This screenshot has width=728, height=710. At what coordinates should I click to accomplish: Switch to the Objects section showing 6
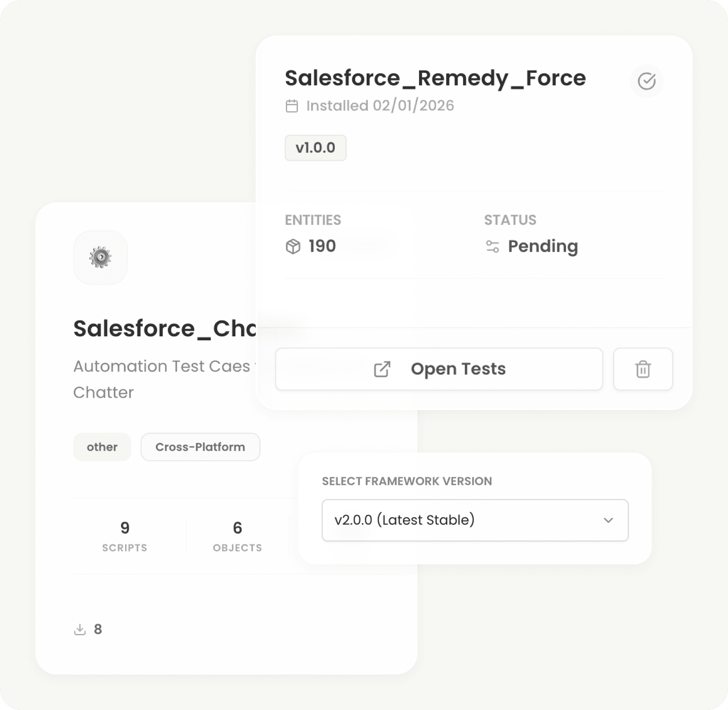[x=237, y=535]
